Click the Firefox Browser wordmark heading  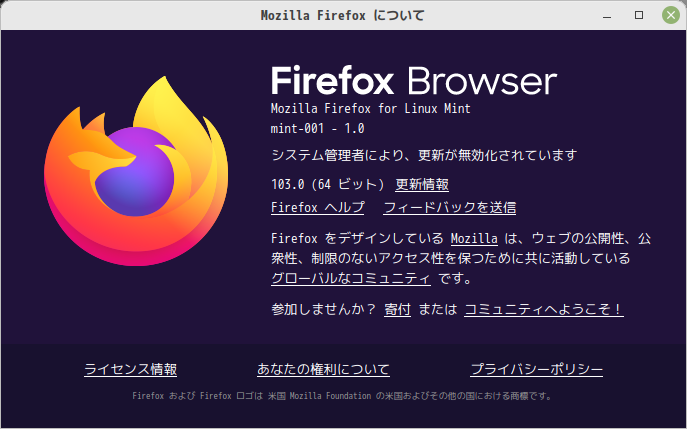tap(414, 81)
